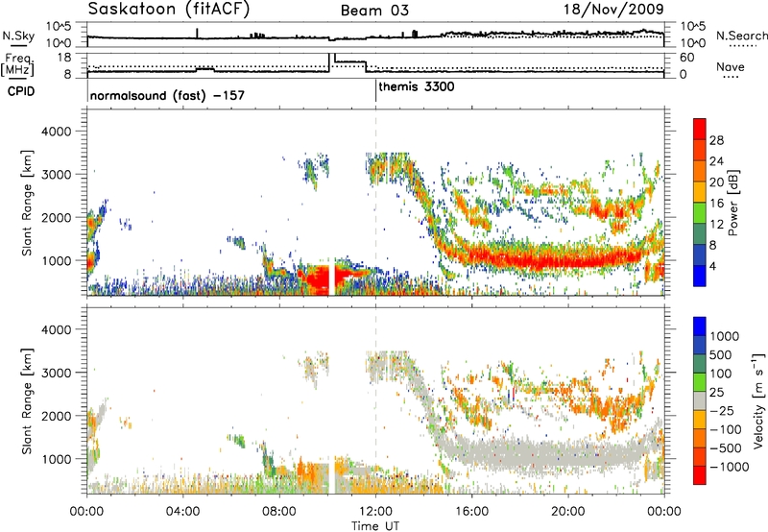This screenshot has width=768, height=532.
Task: Click the "normalsound (fast) -157" CPID entry
Action: [167, 95]
